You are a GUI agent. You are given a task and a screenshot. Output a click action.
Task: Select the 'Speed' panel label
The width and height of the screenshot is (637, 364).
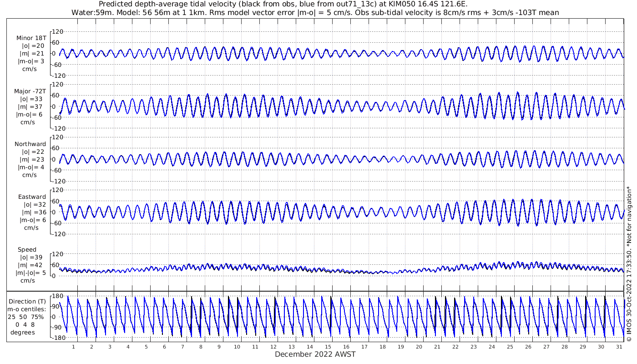coord(27,249)
